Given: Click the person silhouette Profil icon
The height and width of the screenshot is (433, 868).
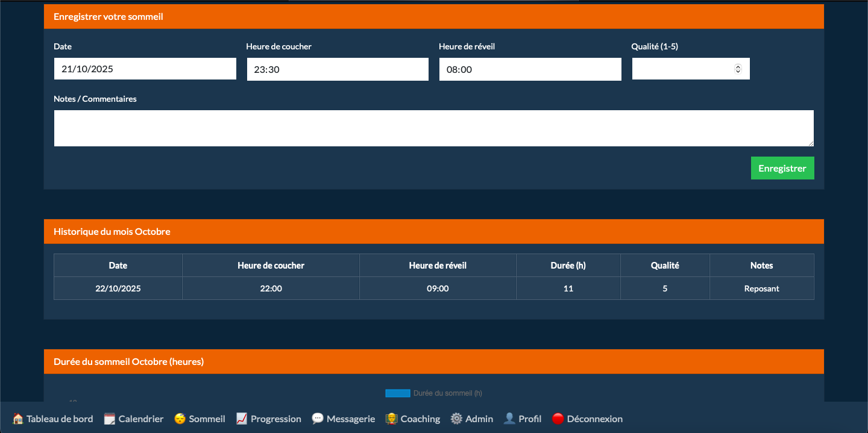Looking at the screenshot, I should coord(509,419).
